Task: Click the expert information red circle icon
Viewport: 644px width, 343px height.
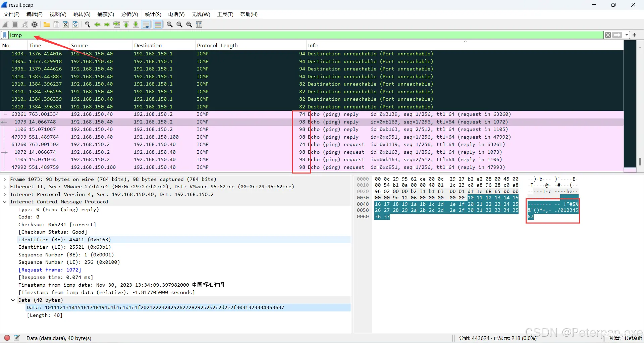Action: [x=7, y=338]
